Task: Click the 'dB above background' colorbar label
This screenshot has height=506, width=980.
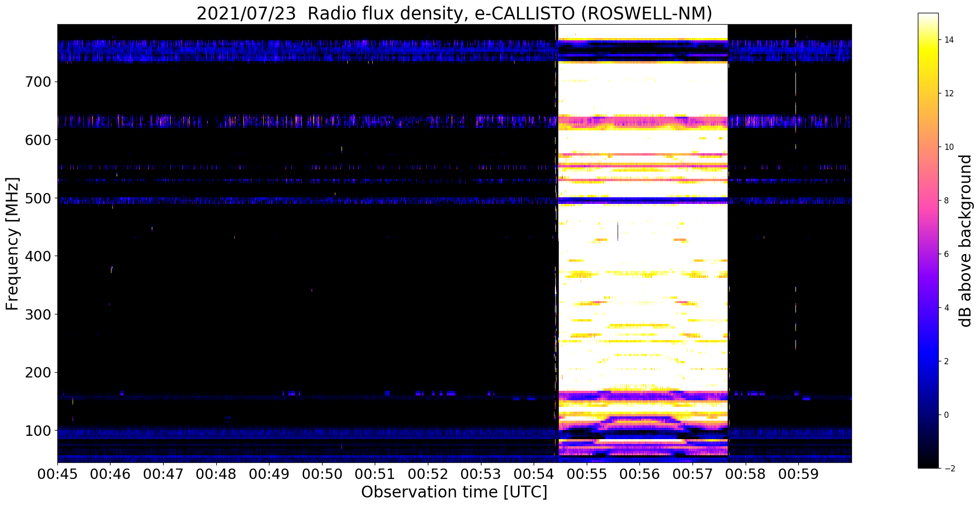Action: coord(965,241)
